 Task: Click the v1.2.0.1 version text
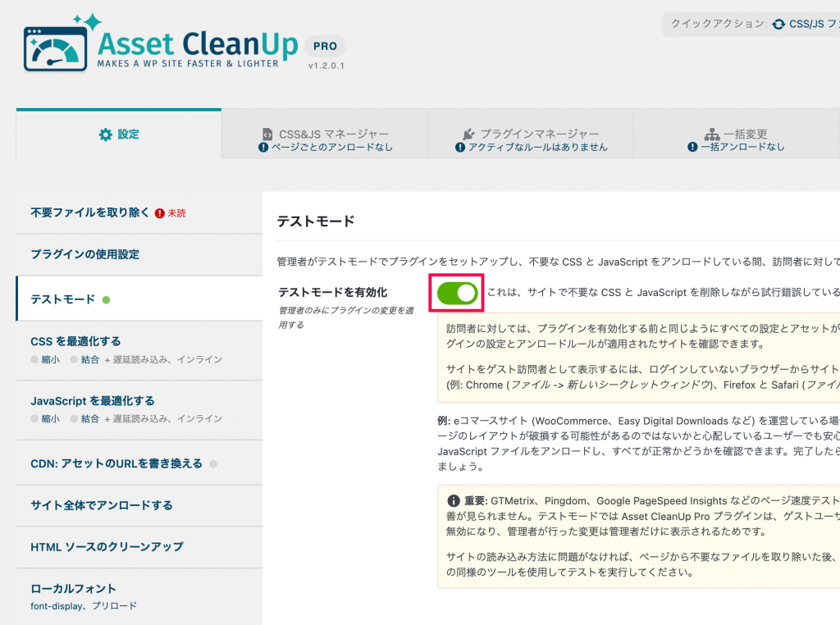click(x=326, y=66)
